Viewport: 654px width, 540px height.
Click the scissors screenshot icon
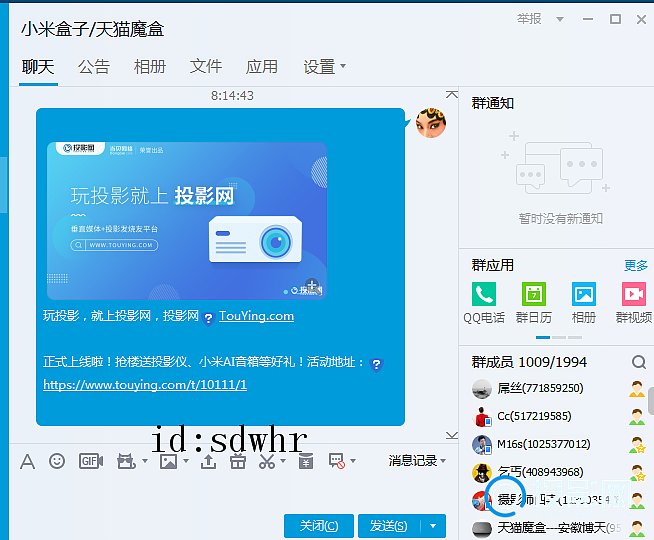point(267,461)
